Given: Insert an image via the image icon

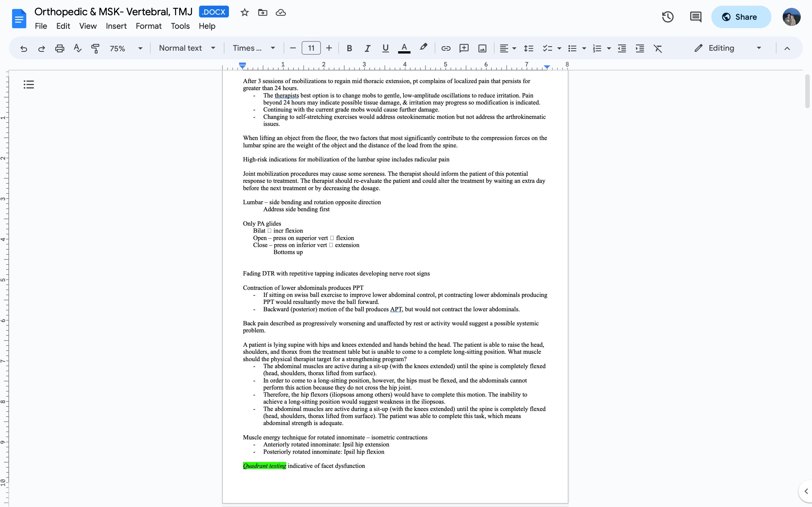Looking at the screenshot, I should pyautogui.click(x=482, y=48).
